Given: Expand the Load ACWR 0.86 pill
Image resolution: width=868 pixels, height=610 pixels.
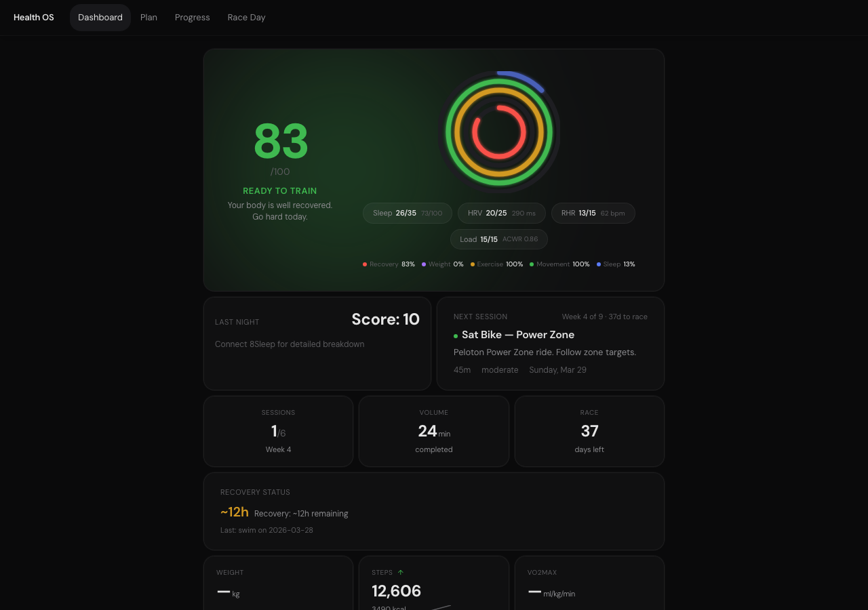Looking at the screenshot, I should coord(499,239).
